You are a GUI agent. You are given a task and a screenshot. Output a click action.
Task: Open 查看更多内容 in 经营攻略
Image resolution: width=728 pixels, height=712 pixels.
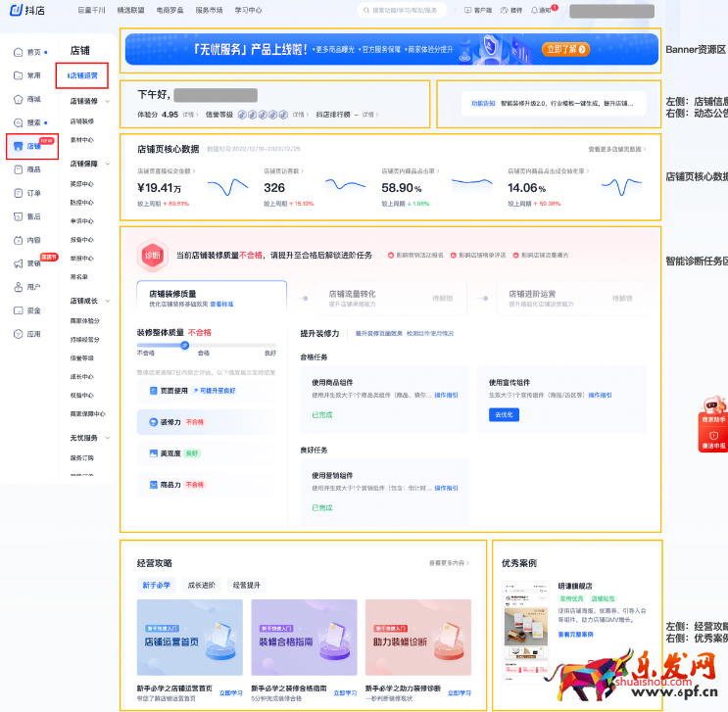point(449,563)
